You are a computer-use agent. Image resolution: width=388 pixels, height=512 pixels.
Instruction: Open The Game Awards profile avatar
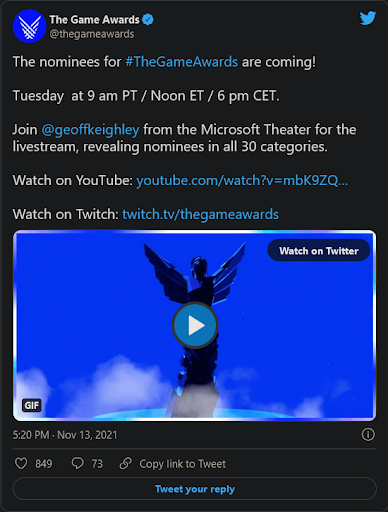pyautogui.click(x=29, y=26)
